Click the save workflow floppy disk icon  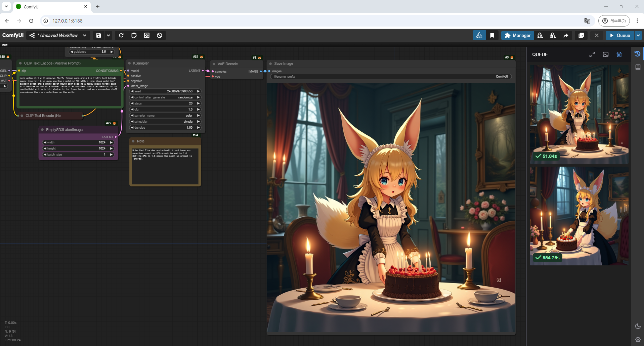click(98, 35)
